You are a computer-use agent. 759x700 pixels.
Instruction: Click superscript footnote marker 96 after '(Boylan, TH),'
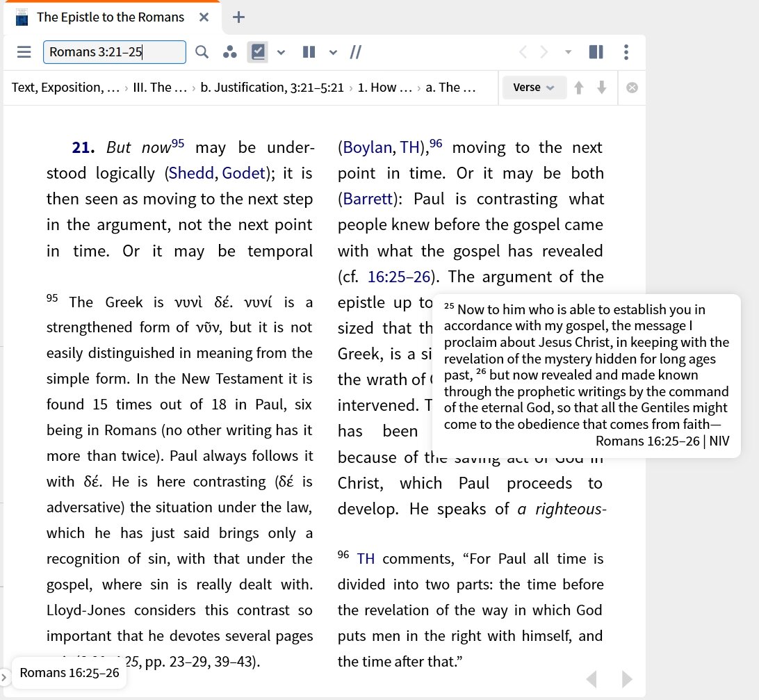[x=436, y=143]
